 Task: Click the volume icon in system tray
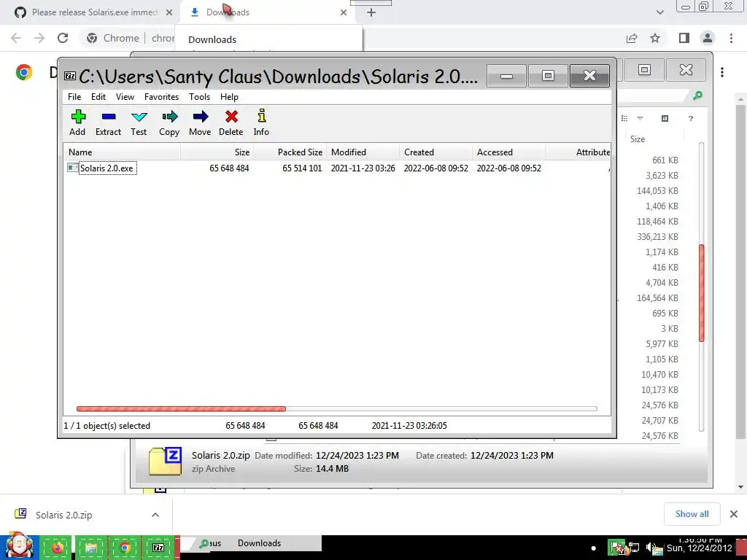[x=649, y=548]
